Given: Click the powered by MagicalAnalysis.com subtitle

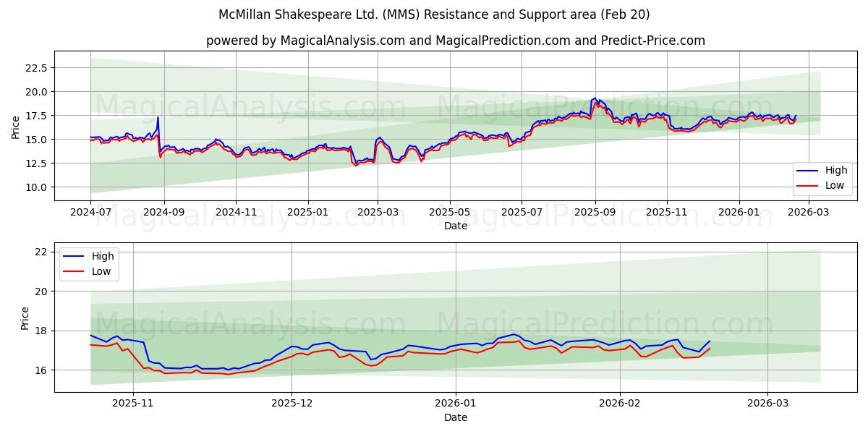Looking at the screenshot, I should (x=456, y=41).
